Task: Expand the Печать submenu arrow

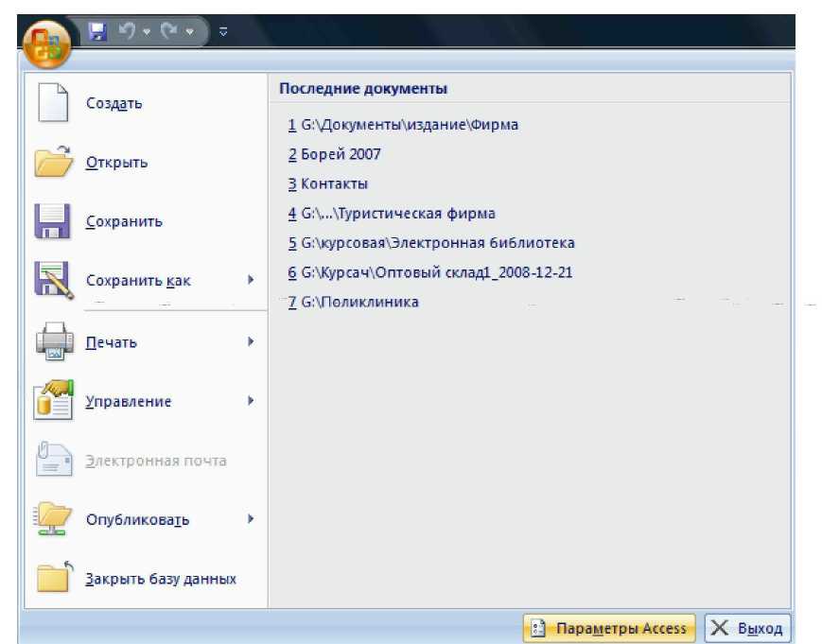Action: click(x=251, y=341)
